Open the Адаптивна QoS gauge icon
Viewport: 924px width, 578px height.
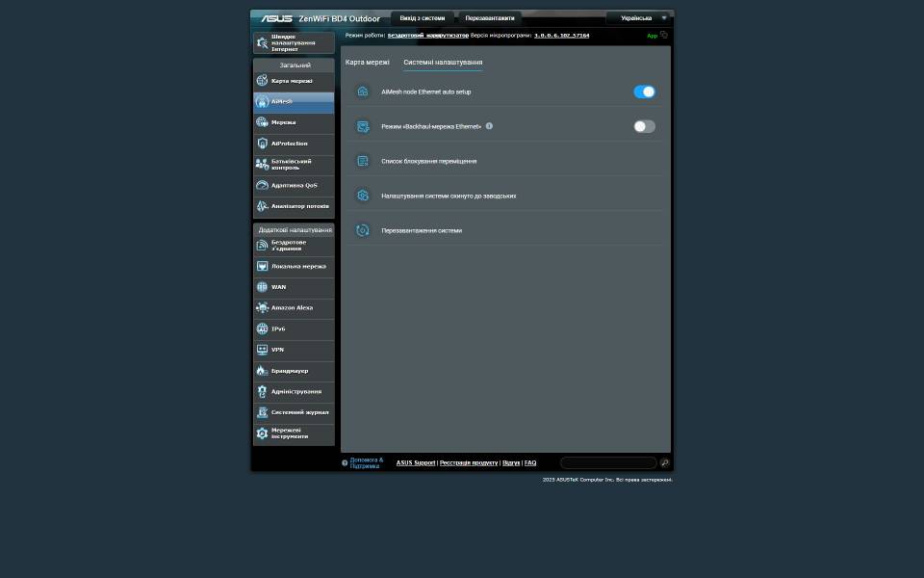262,185
